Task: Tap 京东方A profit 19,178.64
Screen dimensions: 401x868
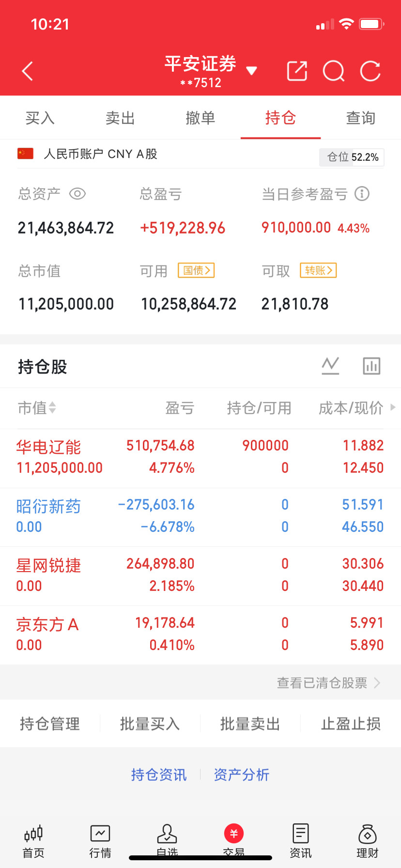Action: [165, 623]
